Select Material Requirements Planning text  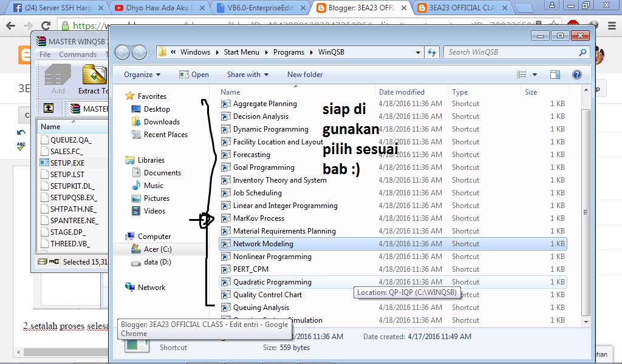coord(284,231)
